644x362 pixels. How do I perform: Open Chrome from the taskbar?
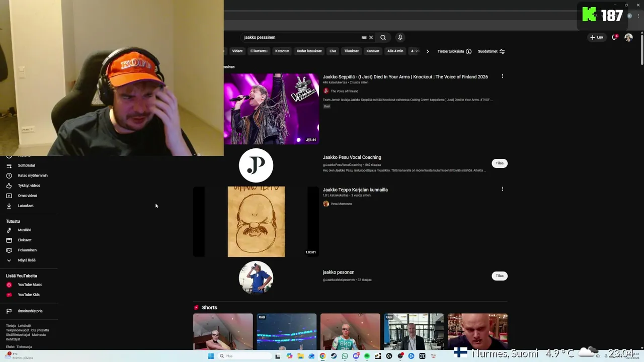(323, 356)
